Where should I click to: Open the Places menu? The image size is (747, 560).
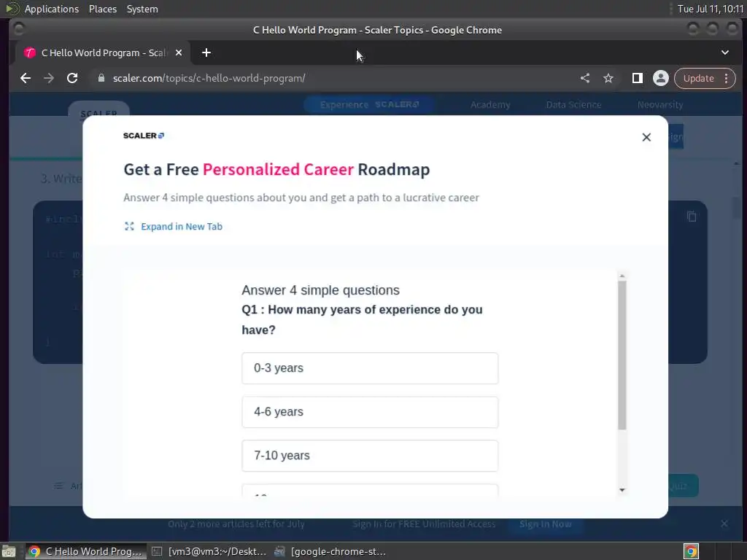click(102, 9)
